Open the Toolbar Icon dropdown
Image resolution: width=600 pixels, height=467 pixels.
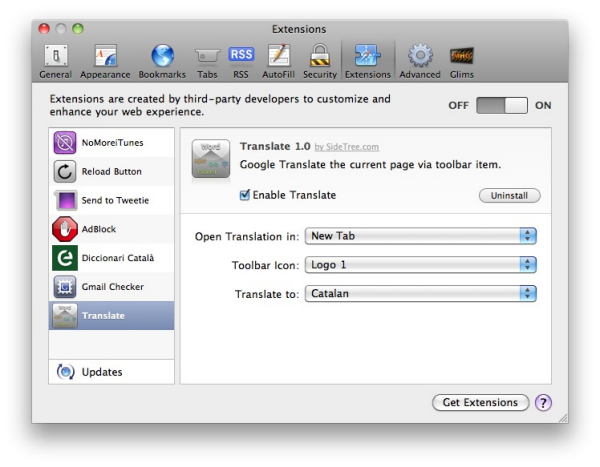(421, 265)
